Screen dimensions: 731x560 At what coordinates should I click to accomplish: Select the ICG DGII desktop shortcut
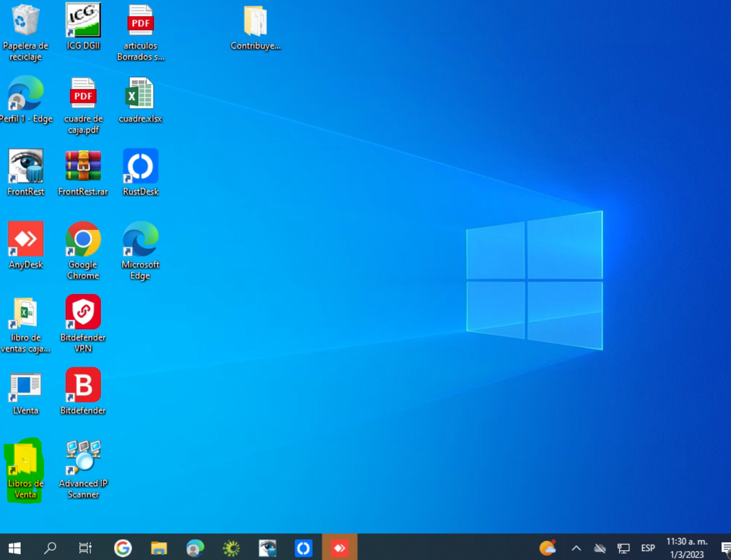(x=83, y=27)
